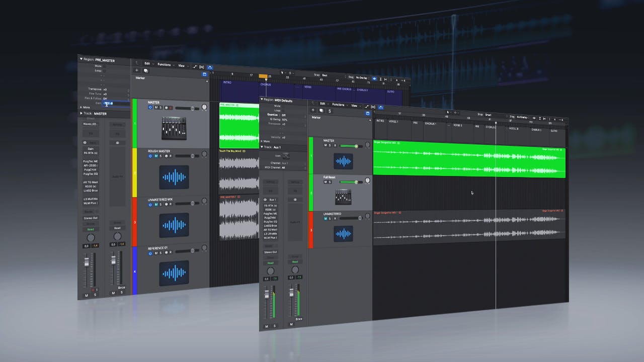The image size is (644, 362).
Task: Toggle mute on the UNMASTERED MIX track
Action: pyautogui.click(x=156, y=205)
